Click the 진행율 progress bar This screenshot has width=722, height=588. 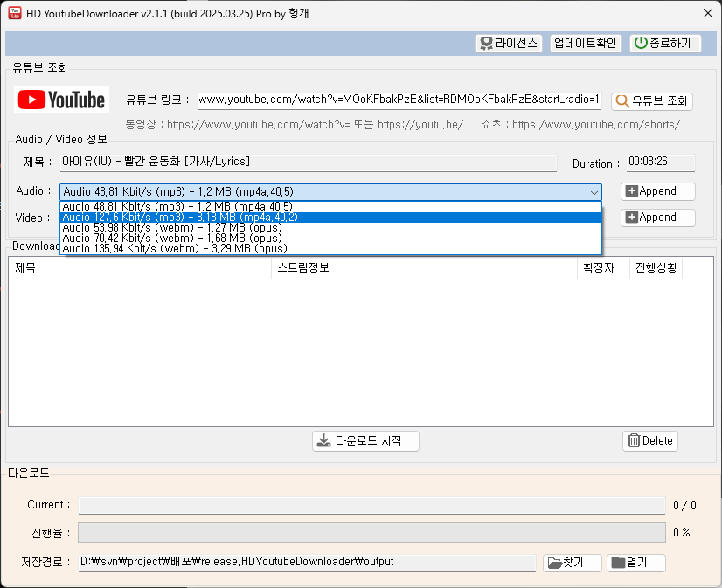(372, 532)
